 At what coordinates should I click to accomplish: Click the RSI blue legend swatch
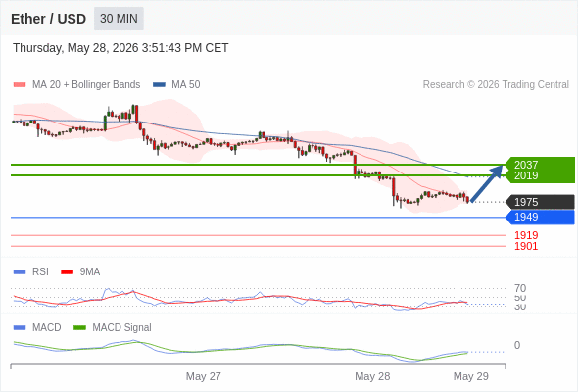[20, 271]
